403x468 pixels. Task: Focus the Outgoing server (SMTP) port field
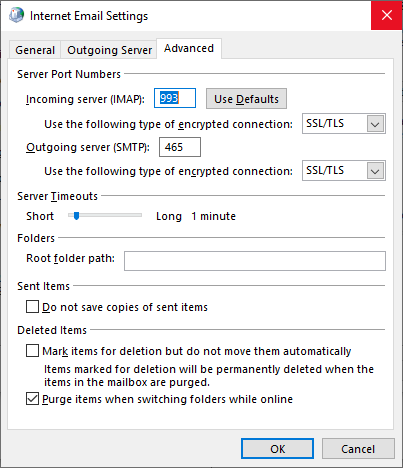coord(180,147)
